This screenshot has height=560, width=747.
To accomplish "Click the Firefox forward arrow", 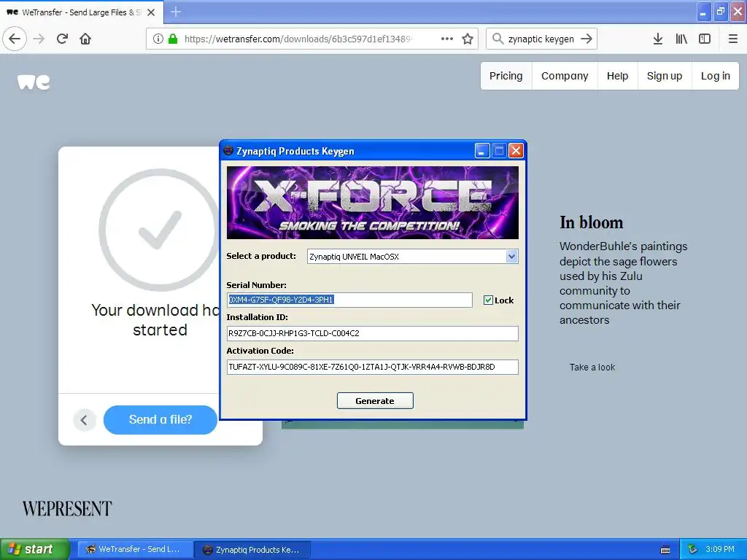I will [x=39, y=39].
